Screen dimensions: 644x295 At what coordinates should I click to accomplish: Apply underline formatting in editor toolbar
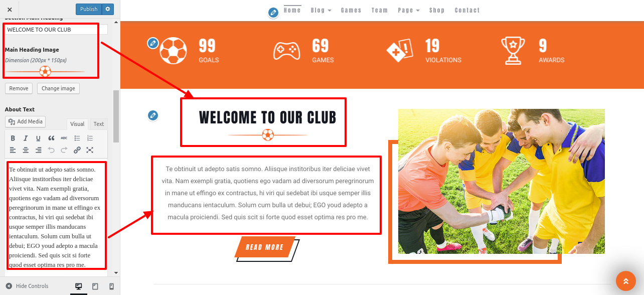coord(38,138)
